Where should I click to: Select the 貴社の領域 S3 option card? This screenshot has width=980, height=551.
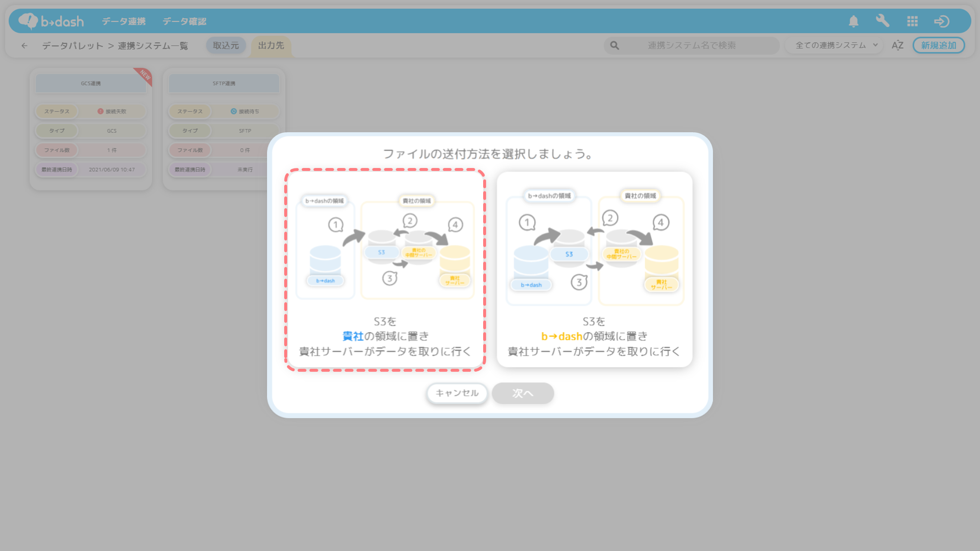[x=385, y=270]
